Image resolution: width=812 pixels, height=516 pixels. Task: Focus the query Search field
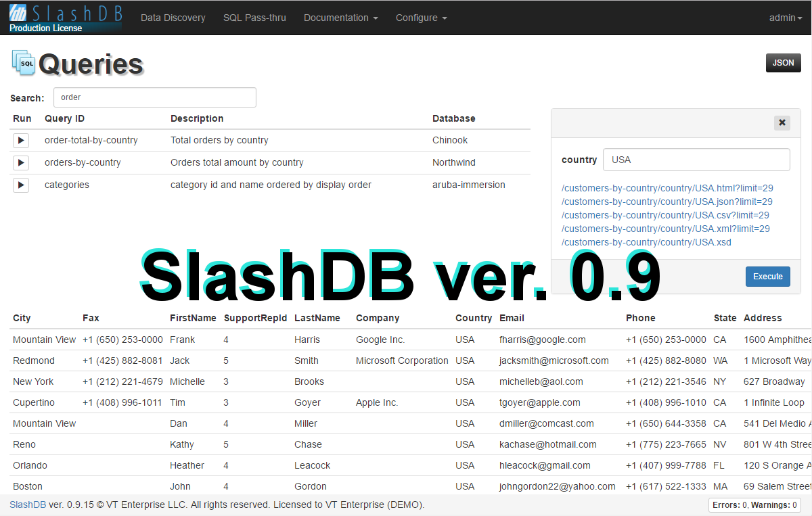pyautogui.click(x=155, y=97)
